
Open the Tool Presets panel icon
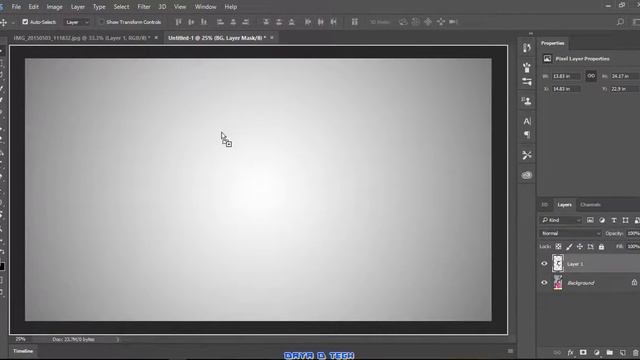(527, 155)
